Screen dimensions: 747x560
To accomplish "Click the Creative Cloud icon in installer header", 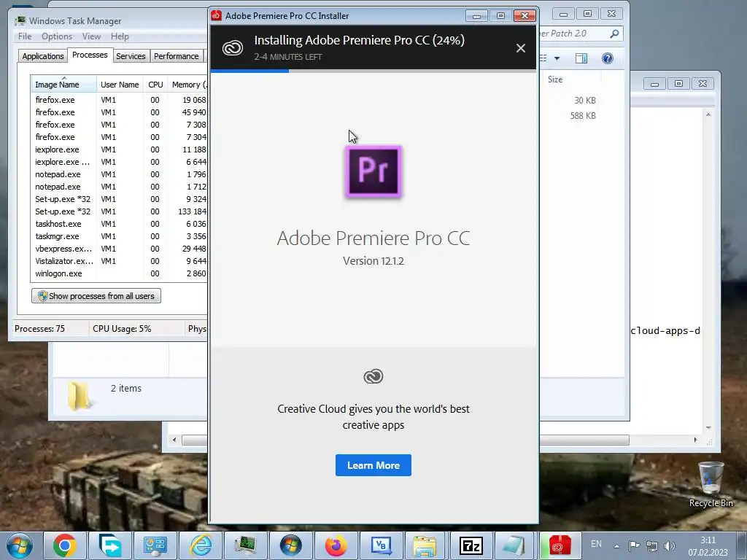I will pyautogui.click(x=233, y=47).
